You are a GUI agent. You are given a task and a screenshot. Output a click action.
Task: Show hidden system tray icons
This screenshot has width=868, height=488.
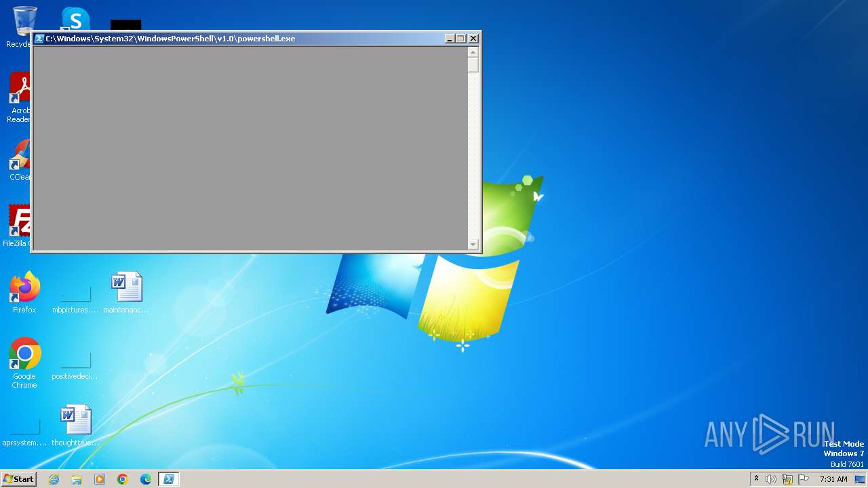point(757,479)
